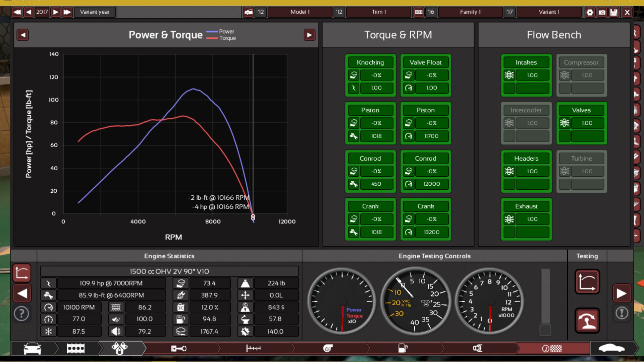The image size is (644, 362).
Task: Show the previous graph in Power & Torque
Action: (x=22, y=35)
